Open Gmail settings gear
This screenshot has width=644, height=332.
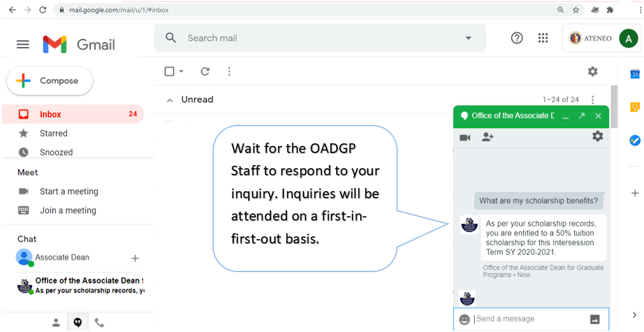(x=592, y=71)
